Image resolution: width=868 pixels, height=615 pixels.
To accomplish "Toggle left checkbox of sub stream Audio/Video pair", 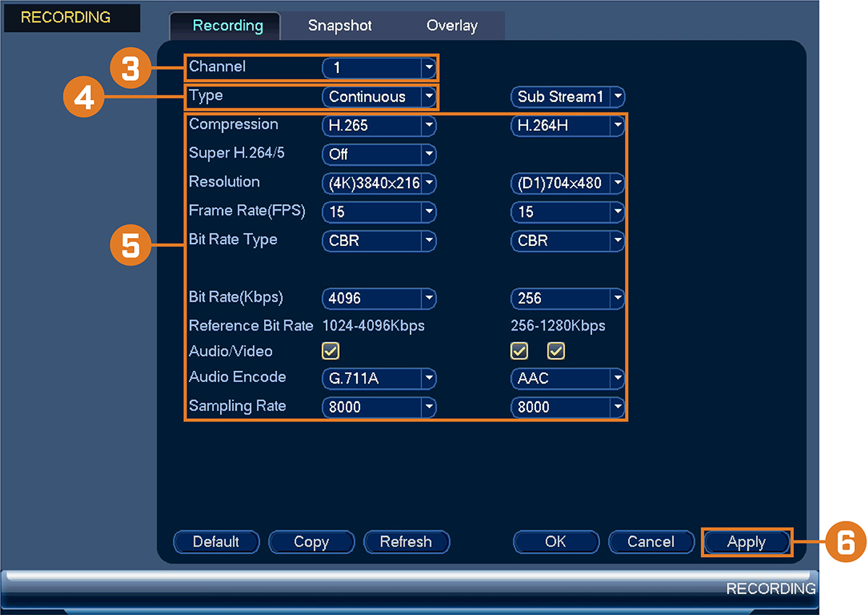I will (x=519, y=351).
